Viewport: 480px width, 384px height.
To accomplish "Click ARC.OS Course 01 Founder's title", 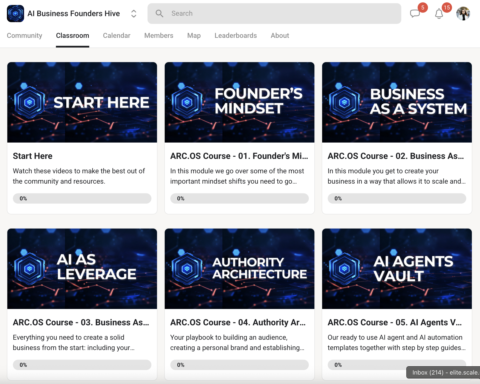I will [239, 156].
